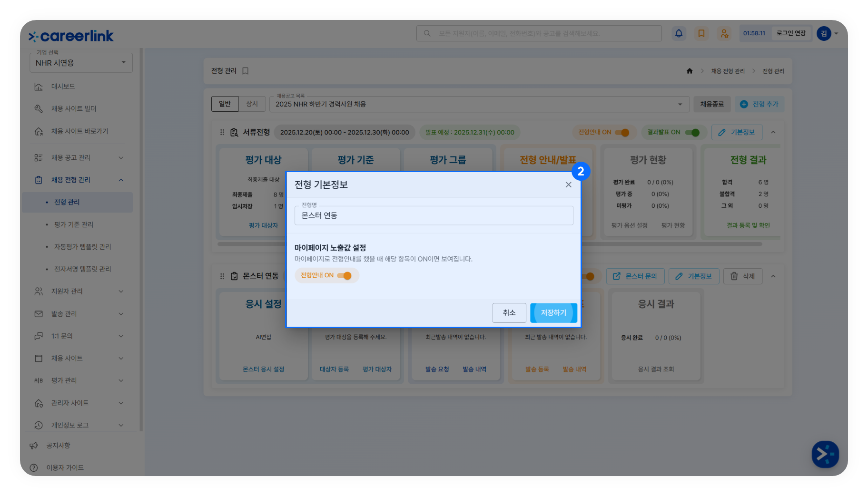The image size is (868, 496).
Task: Click the session timer 01:58:11
Action: coord(754,33)
